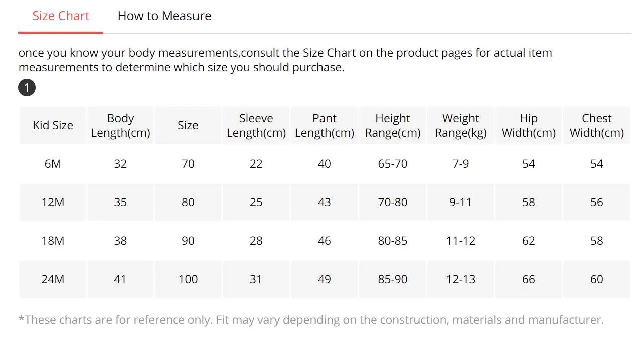Select the 6M size row label
The width and height of the screenshot is (644, 337).
click(x=53, y=164)
